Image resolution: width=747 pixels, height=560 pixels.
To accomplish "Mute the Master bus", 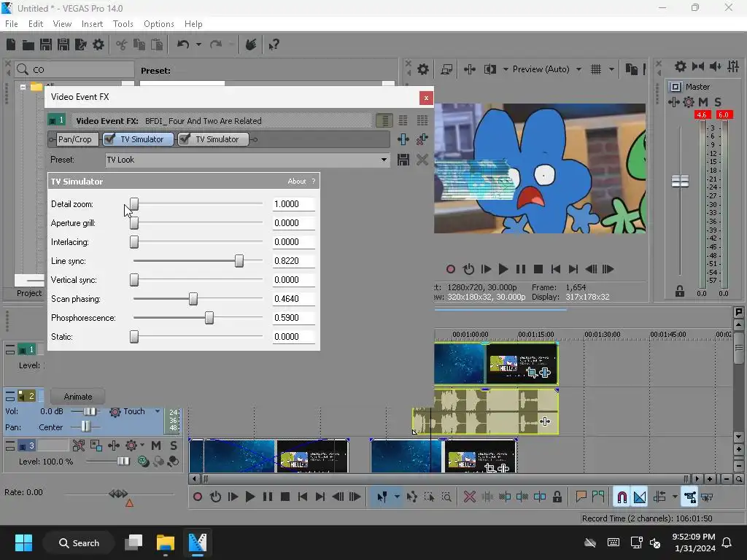I will [703, 102].
